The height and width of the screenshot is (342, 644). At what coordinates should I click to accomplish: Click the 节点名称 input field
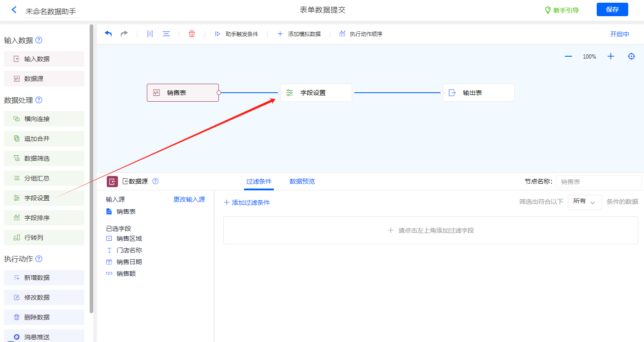(x=599, y=182)
